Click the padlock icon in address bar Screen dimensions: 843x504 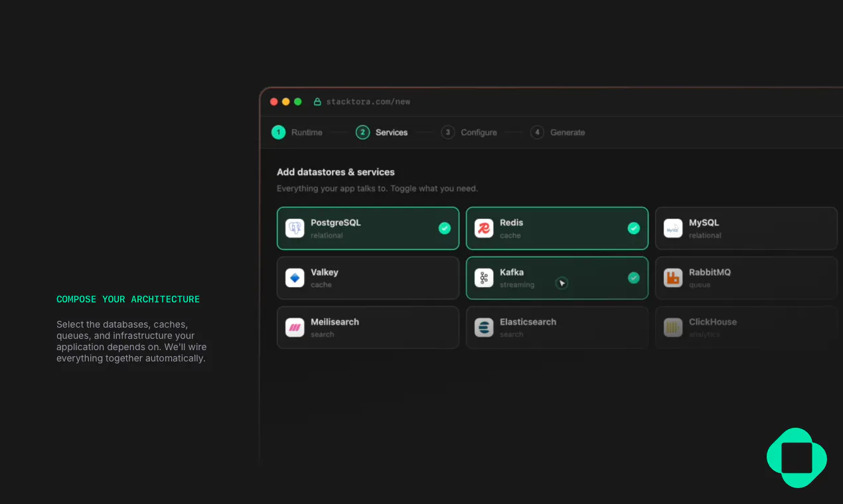coord(317,101)
